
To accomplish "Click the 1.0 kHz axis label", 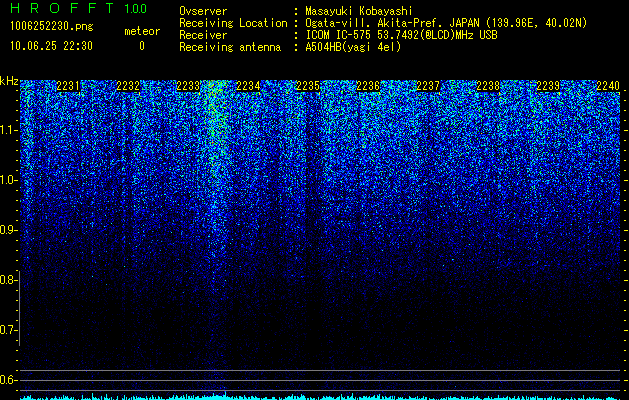I will tap(7, 180).
